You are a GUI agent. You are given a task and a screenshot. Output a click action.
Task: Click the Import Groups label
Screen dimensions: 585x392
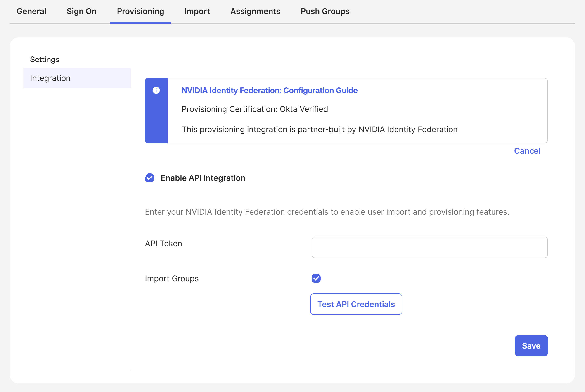172,279
